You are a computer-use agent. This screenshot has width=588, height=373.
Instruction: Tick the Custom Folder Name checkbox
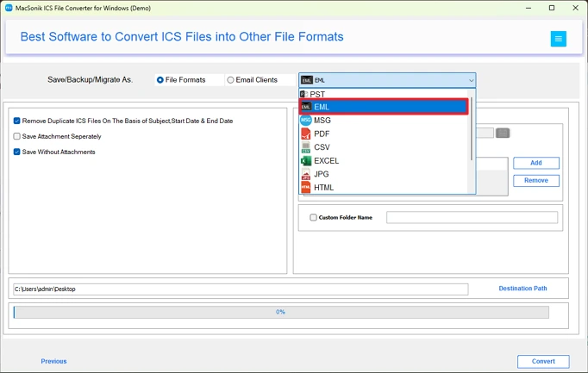(x=313, y=217)
